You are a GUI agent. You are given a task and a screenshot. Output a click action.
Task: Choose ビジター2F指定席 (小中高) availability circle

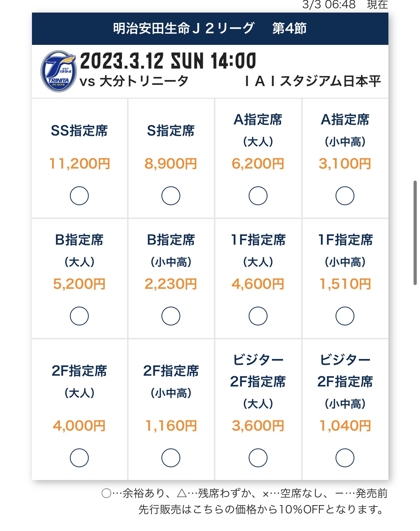click(345, 458)
